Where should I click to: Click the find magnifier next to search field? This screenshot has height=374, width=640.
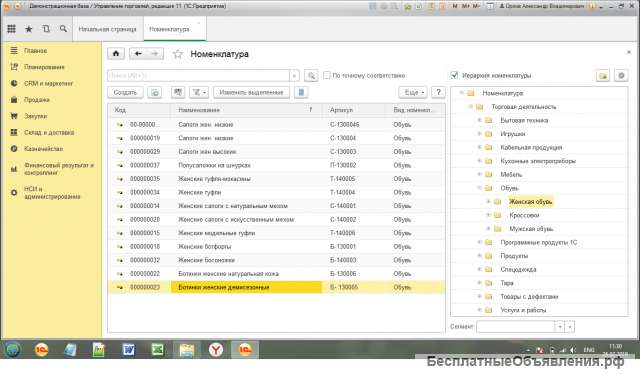(311, 76)
